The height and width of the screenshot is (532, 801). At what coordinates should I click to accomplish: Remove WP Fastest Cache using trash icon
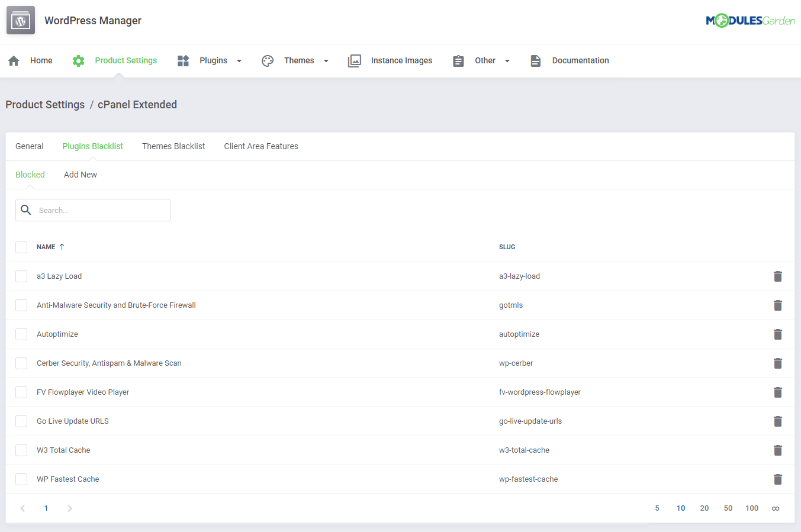(x=777, y=479)
